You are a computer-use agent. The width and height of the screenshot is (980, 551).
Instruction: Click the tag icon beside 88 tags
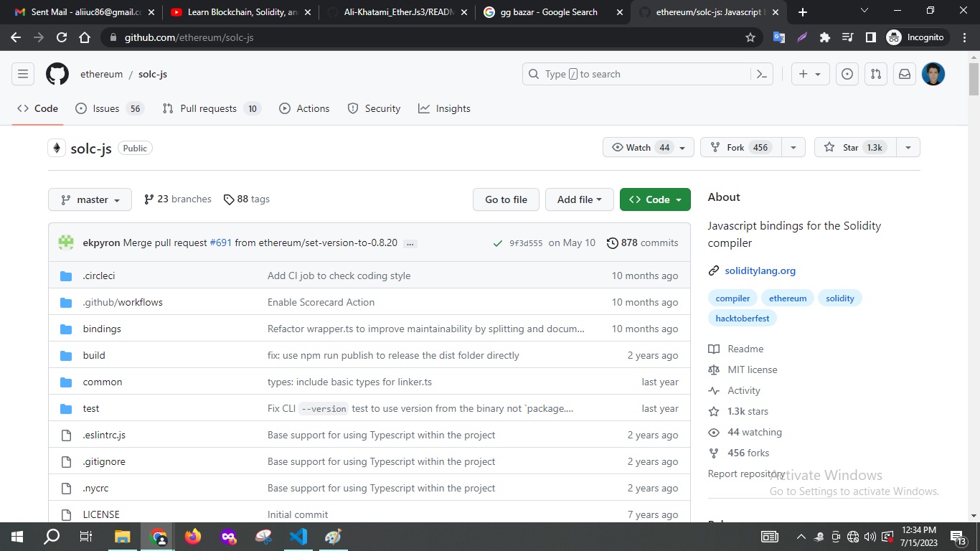(229, 199)
